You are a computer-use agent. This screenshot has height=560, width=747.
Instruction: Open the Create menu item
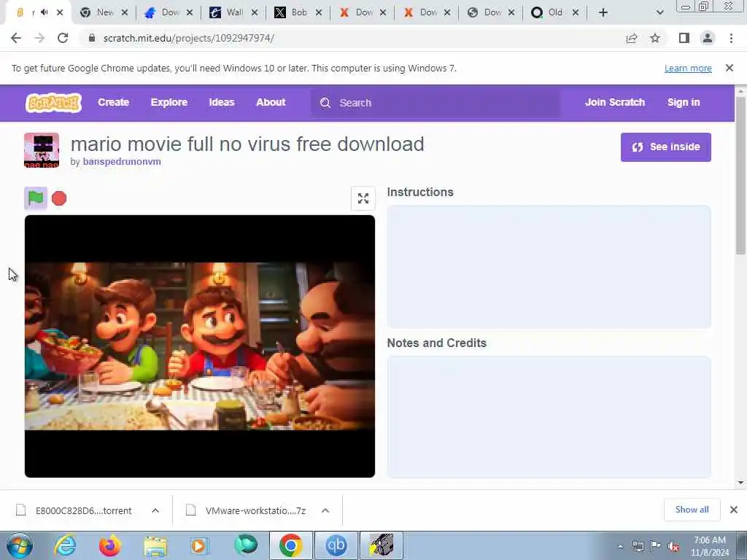click(113, 102)
